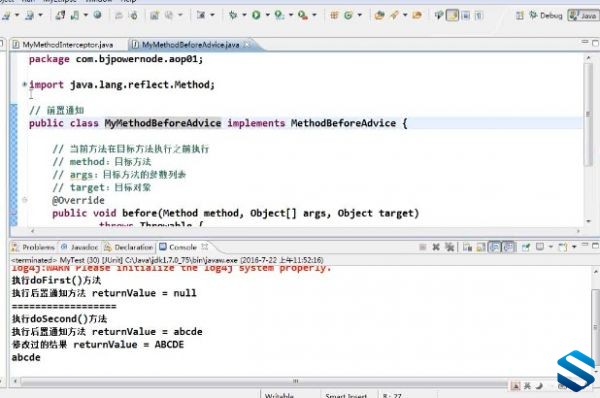Screen dimensions: 600x398
Task: Click the @Override annotation in the editor
Action: [x=78, y=200]
